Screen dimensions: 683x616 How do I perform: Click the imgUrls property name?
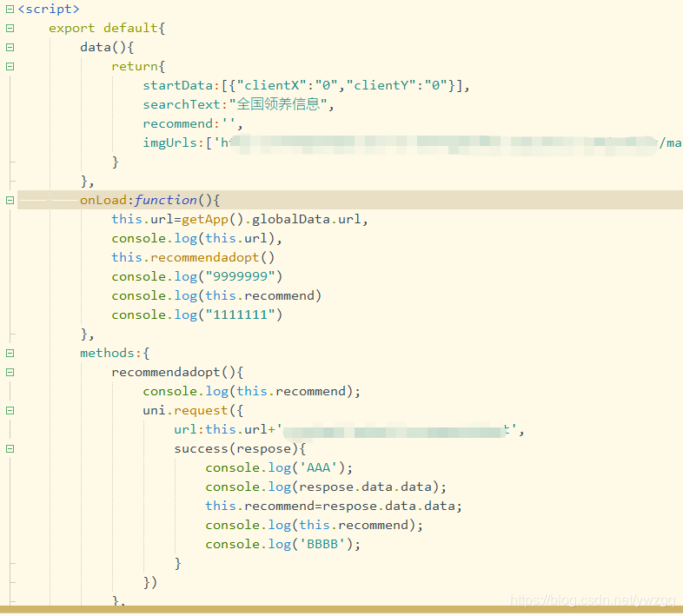tap(169, 142)
